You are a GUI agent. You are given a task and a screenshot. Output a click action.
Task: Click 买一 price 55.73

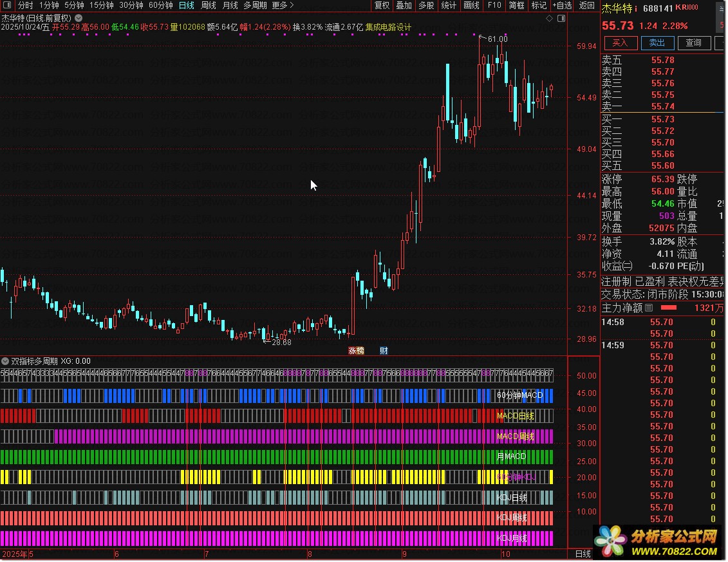662,119
